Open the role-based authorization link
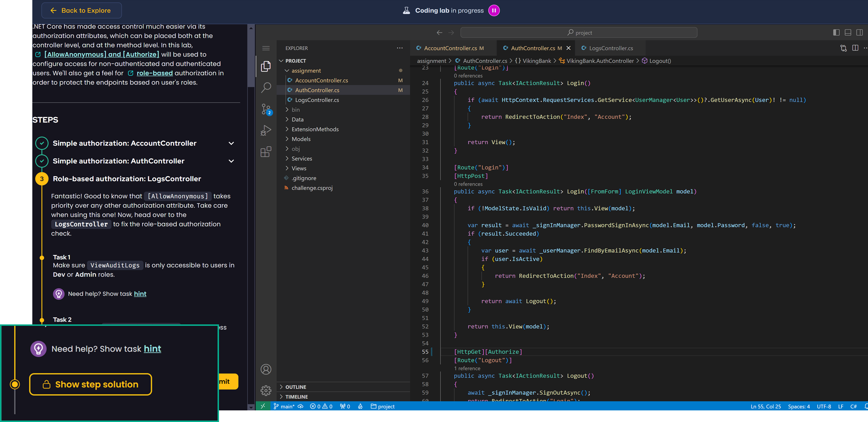Viewport: 868px width, 422px height. (155, 73)
